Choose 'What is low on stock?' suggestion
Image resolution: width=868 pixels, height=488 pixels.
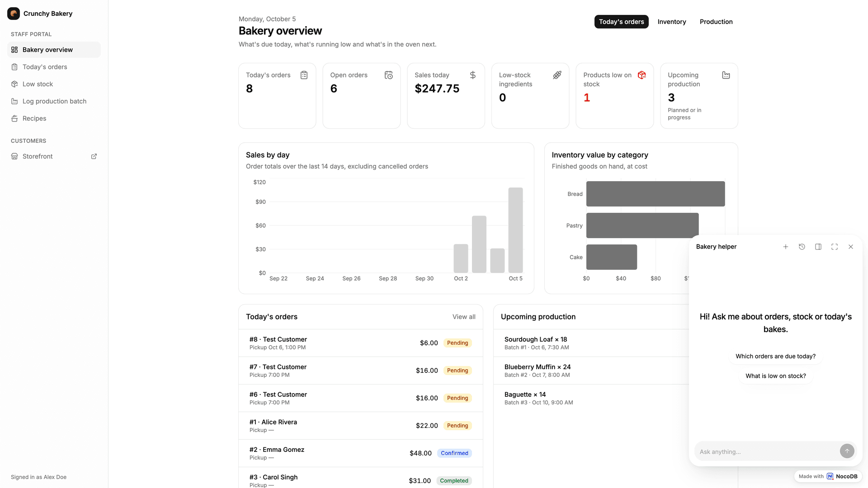[775, 376]
